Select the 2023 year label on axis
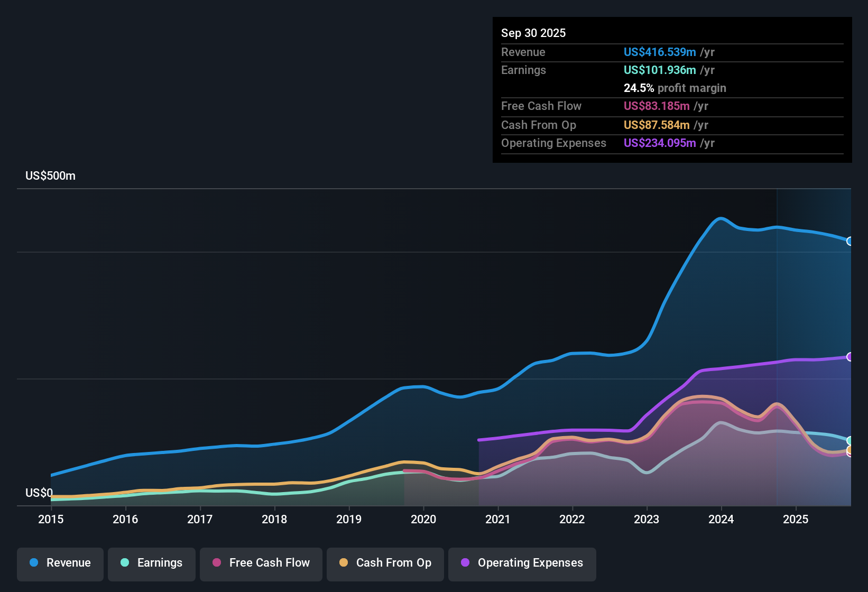This screenshot has width=868, height=592. (647, 520)
